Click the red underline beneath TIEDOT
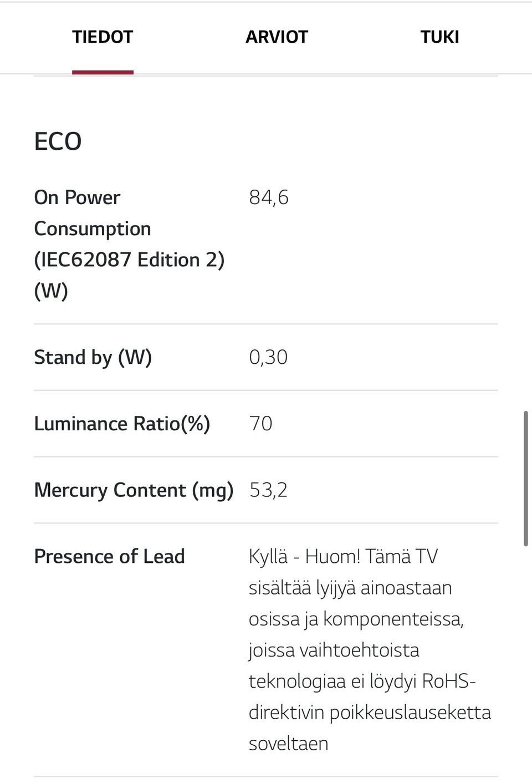Screen dimensions: 532x783 tap(103, 72)
